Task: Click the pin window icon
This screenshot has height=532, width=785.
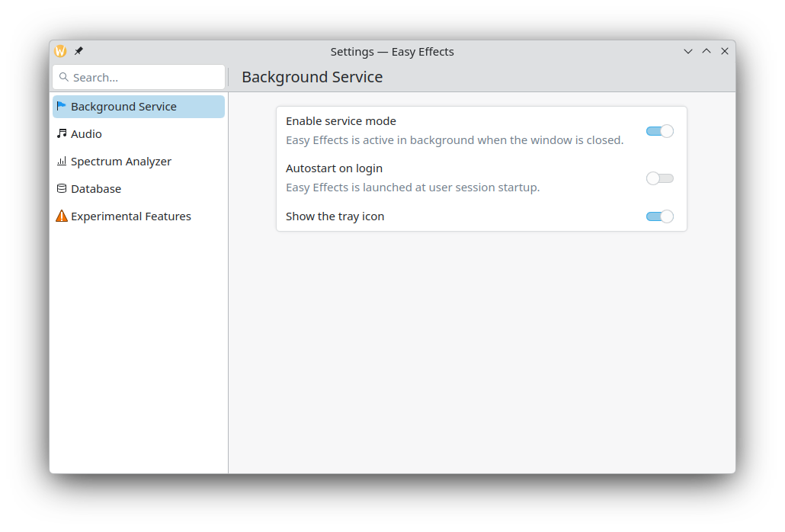Action: 78,51
